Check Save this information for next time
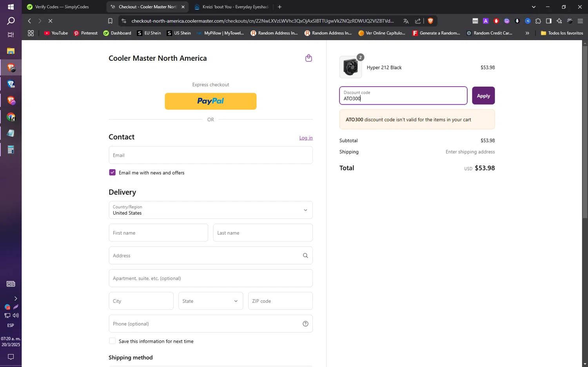Screen dimensions: 588x367 click(112, 341)
